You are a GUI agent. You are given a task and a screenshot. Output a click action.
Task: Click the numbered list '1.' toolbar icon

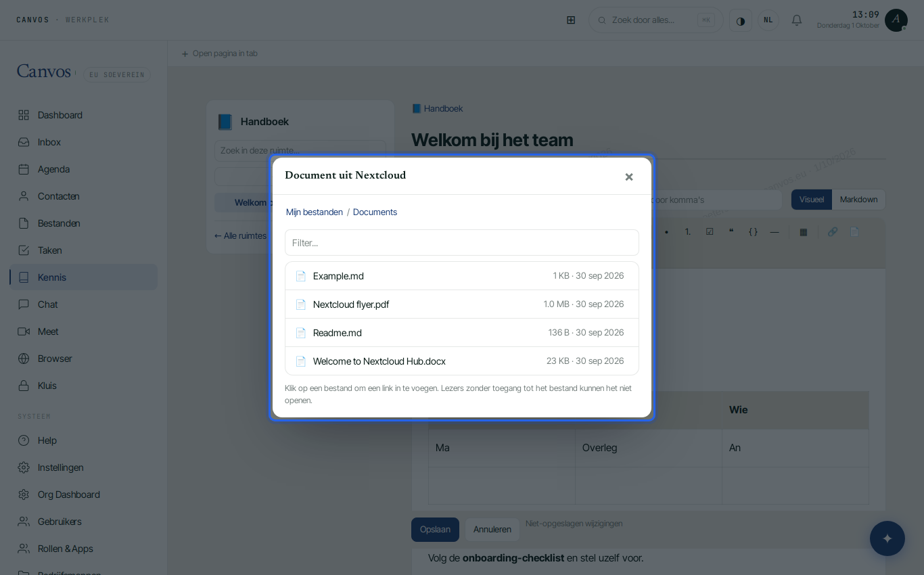click(x=688, y=231)
